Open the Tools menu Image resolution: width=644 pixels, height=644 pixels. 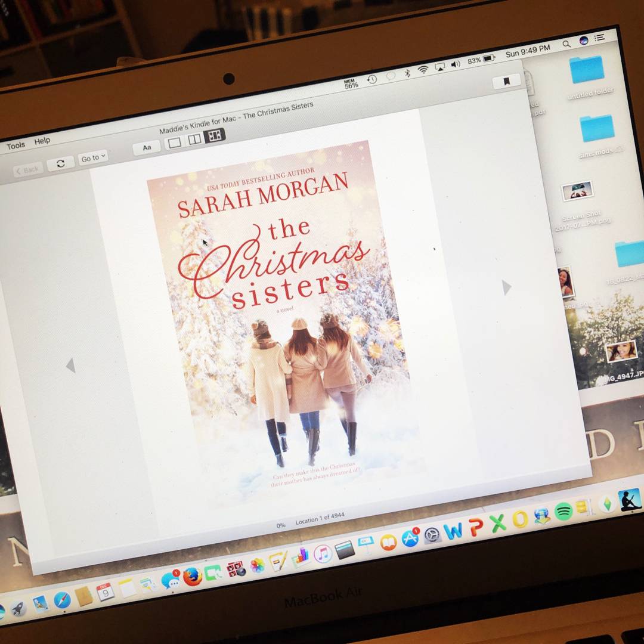pyautogui.click(x=16, y=145)
